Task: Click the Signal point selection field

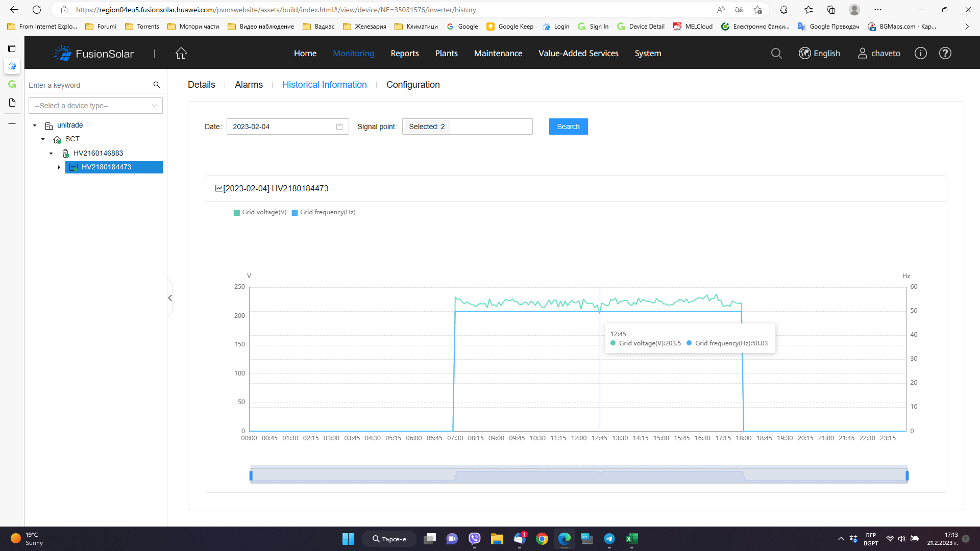Action: pos(467,127)
